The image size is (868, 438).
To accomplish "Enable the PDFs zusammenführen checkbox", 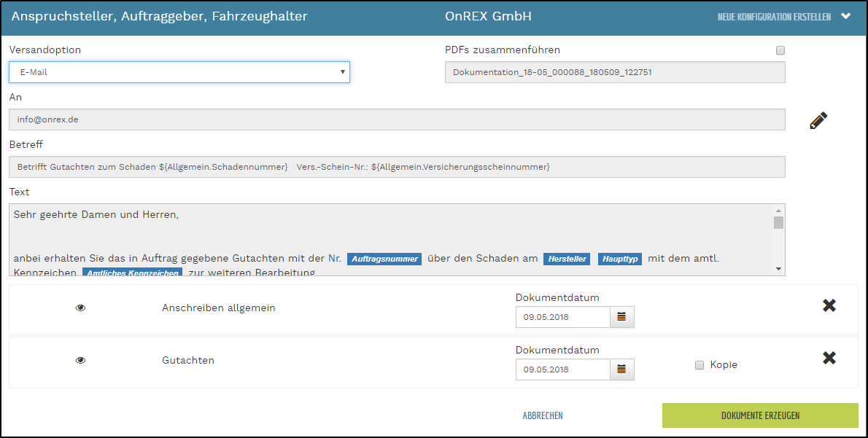I will pyautogui.click(x=780, y=50).
